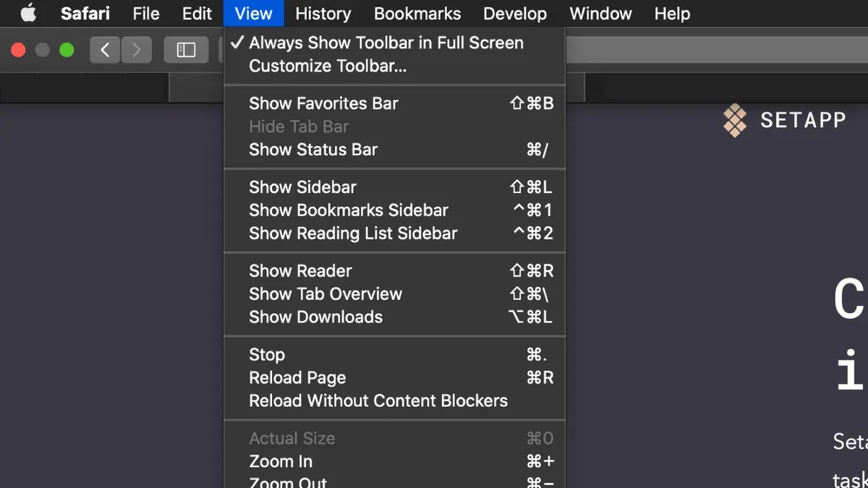Select Show Tab Overview
Image resolution: width=868 pixels, height=488 pixels.
click(394, 294)
